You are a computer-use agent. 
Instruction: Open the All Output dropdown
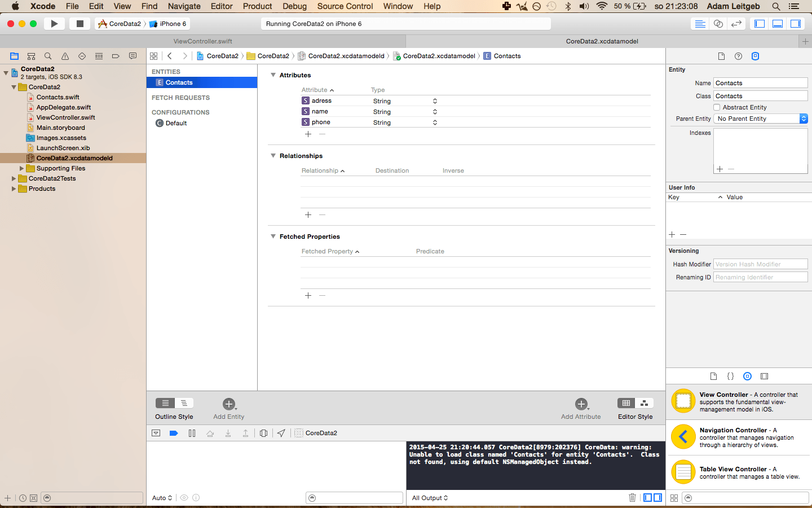(x=430, y=498)
